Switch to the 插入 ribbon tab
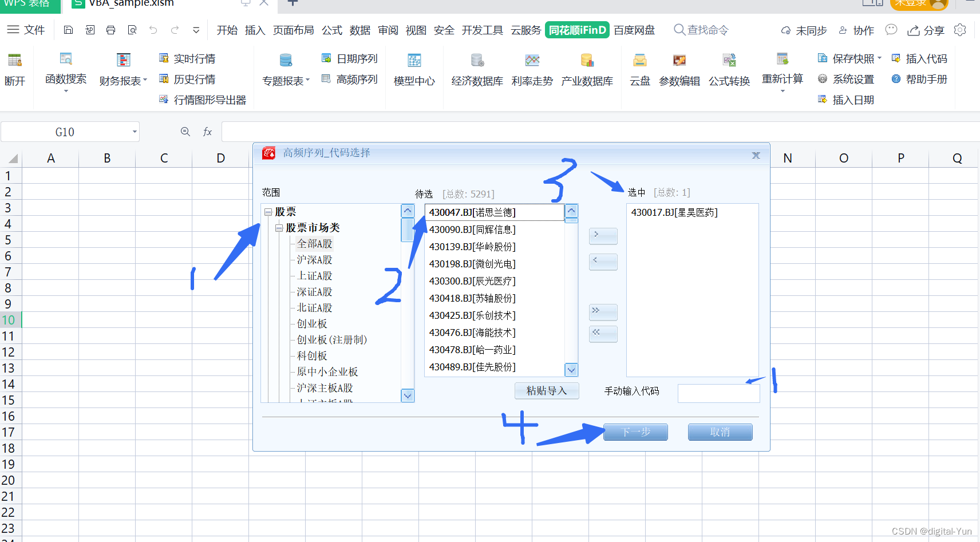This screenshot has height=542, width=980. [255, 30]
